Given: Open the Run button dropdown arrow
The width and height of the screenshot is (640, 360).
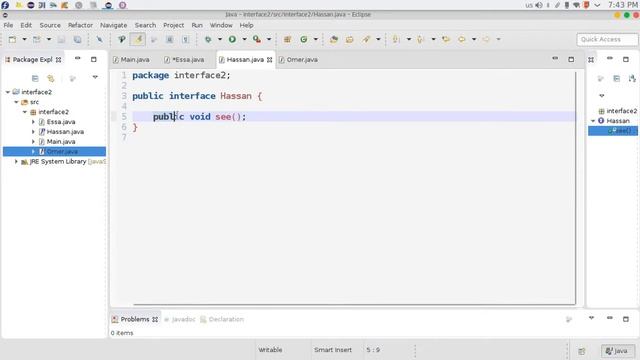Looking at the screenshot, I should tap(244, 39).
